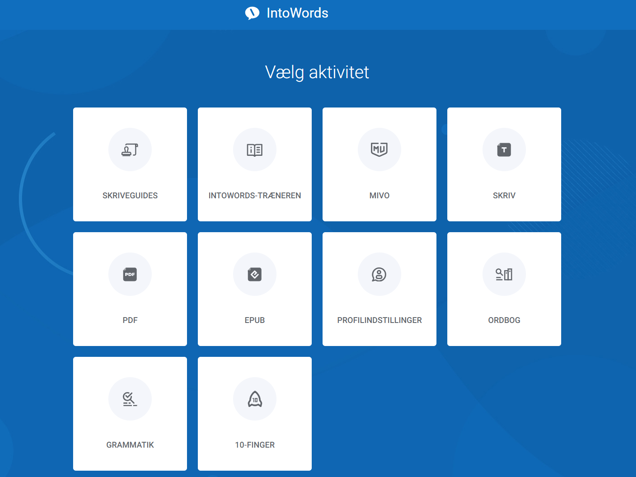Select the 10-FINGER text label
Image resolution: width=636 pixels, height=477 pixels.
click(255, 445)
